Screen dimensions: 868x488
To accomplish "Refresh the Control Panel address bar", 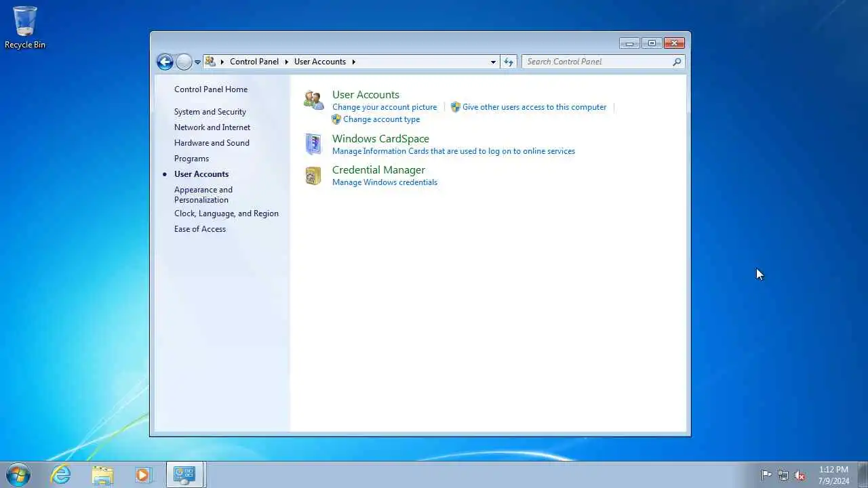I will pos(509,62).
